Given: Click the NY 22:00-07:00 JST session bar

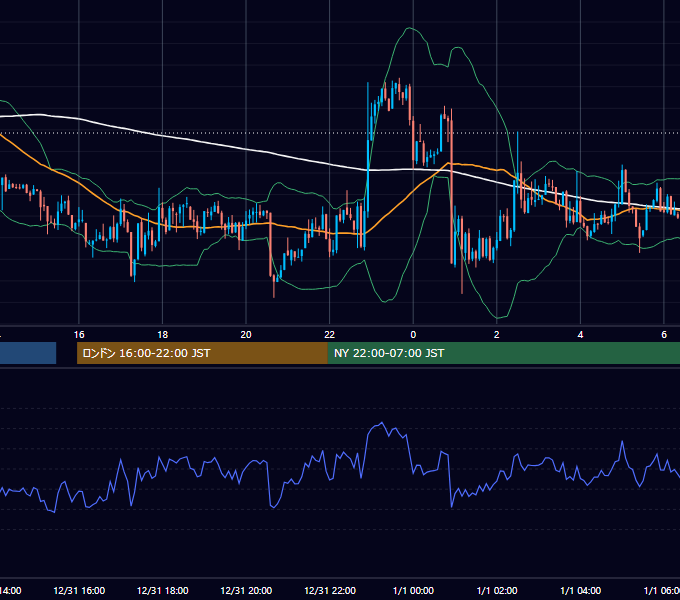Looking at the screenshot, I should (x=503, y=353).
